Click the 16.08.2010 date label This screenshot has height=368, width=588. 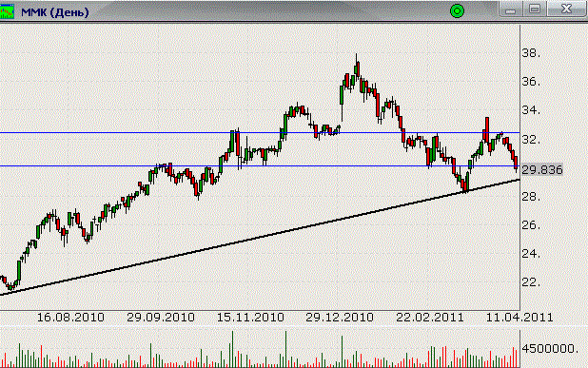coord(70,318)
